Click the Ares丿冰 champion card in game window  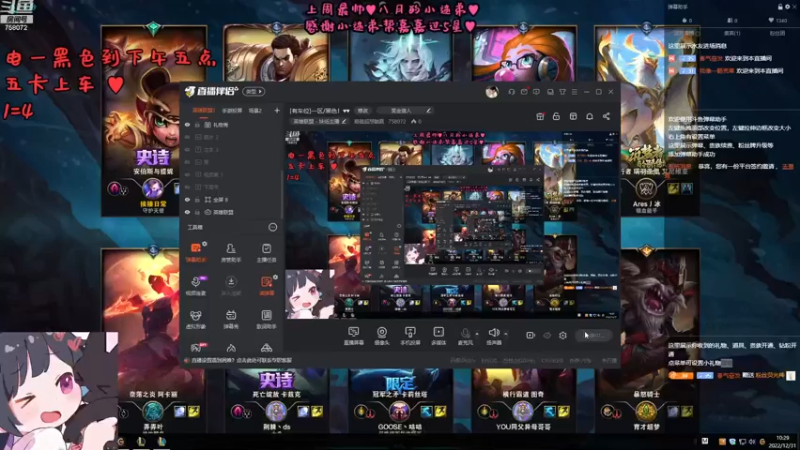pos(647,122)
